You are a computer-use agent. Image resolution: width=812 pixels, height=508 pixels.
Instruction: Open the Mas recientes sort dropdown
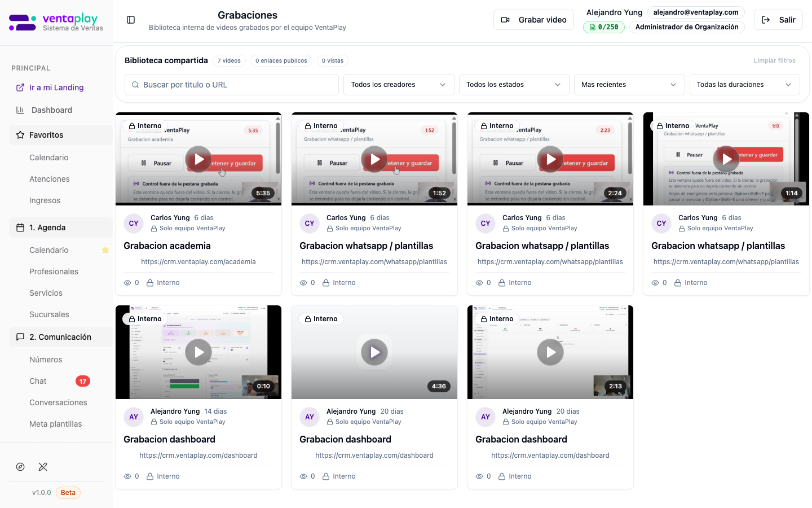pyautogui.click(x=629, y=85)
